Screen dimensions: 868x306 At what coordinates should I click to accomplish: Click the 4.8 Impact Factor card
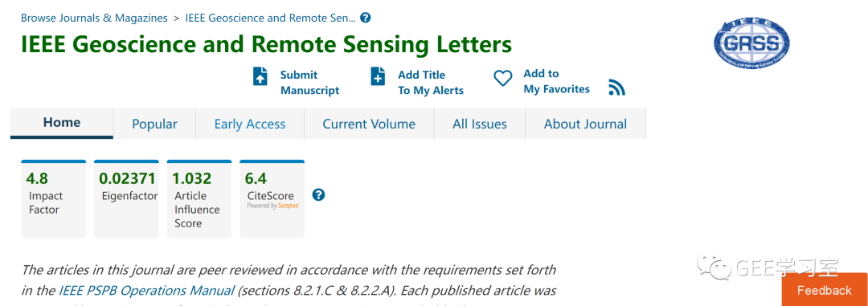[54, 199]
